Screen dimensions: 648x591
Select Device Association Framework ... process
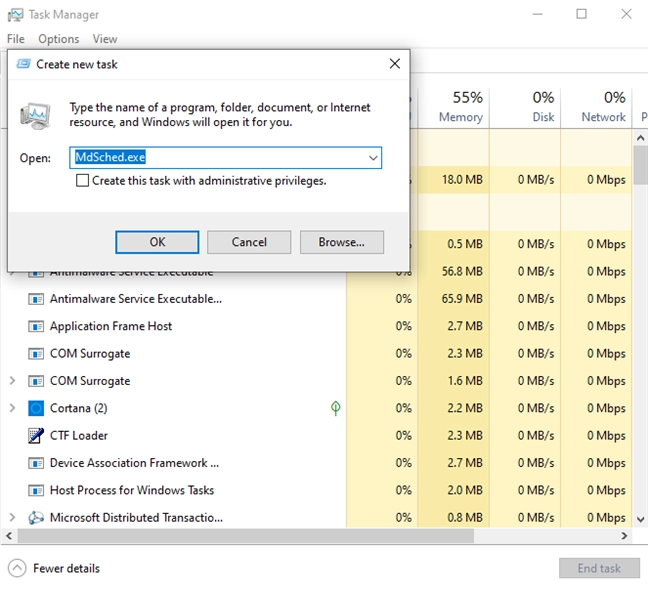click(134, 463)
